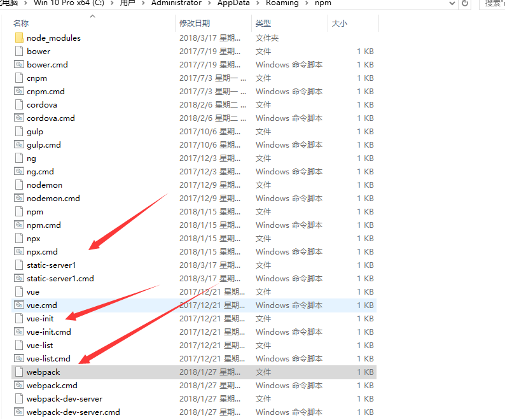The image size is (505, 420).
Task: Navigate to AppData in the breadcrumb
Action: click(x=233, y=3)
